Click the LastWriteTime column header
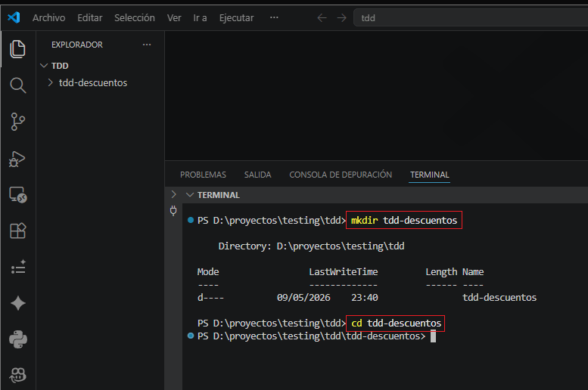The image size is (588, 390). [x=343, y=271]
